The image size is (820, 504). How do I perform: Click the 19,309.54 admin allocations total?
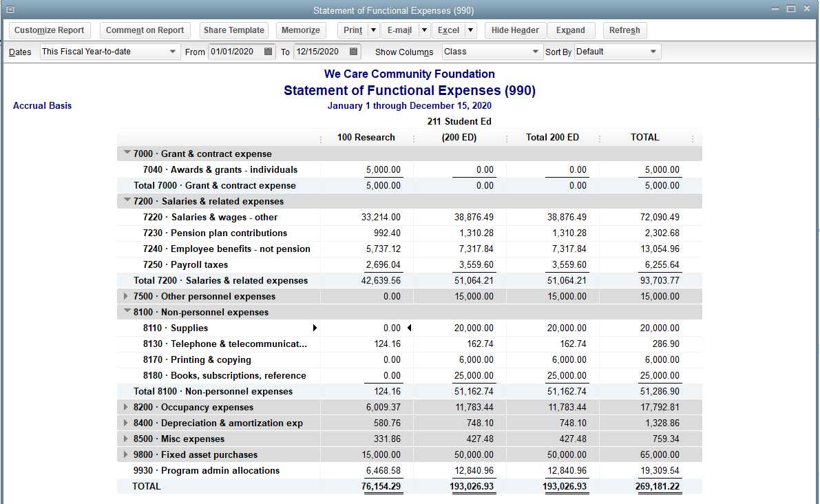[x=660, y=470]
